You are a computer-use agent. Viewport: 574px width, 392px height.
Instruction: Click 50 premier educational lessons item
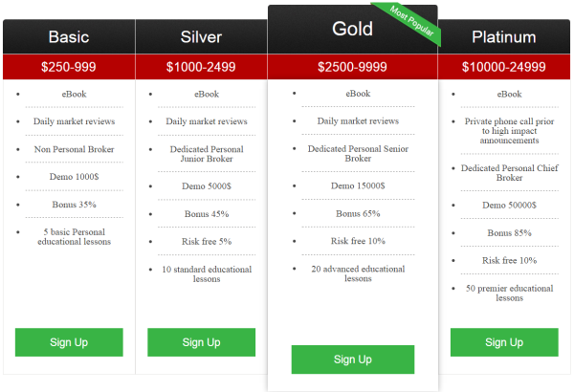point(509,294)
